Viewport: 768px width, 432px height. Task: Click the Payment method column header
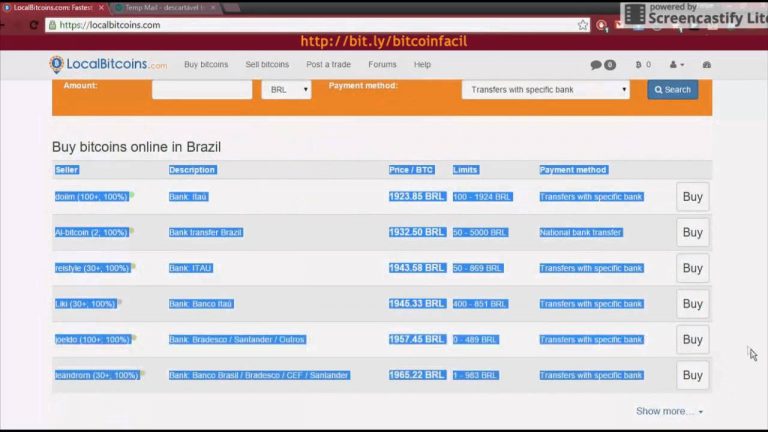click(573, 170)
